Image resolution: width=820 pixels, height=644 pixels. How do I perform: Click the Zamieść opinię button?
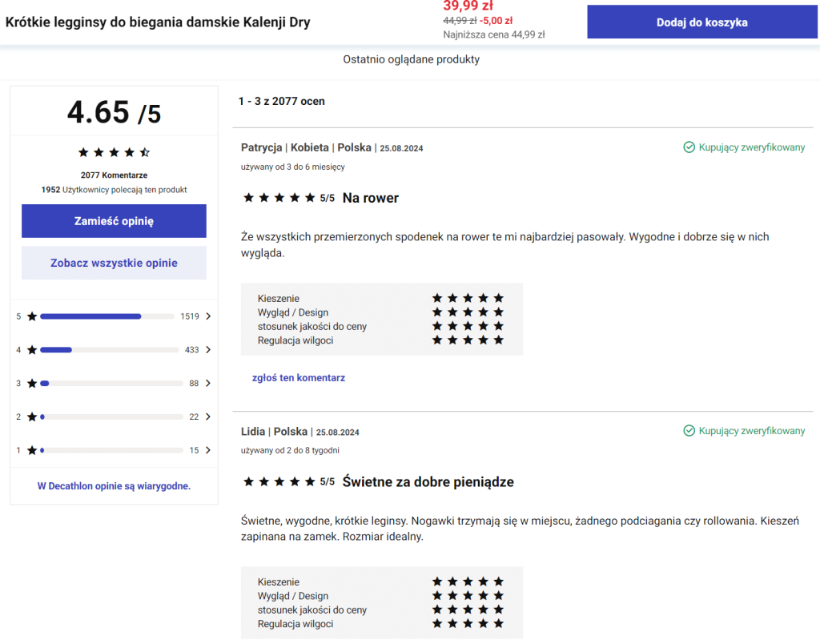pos(114,221)
